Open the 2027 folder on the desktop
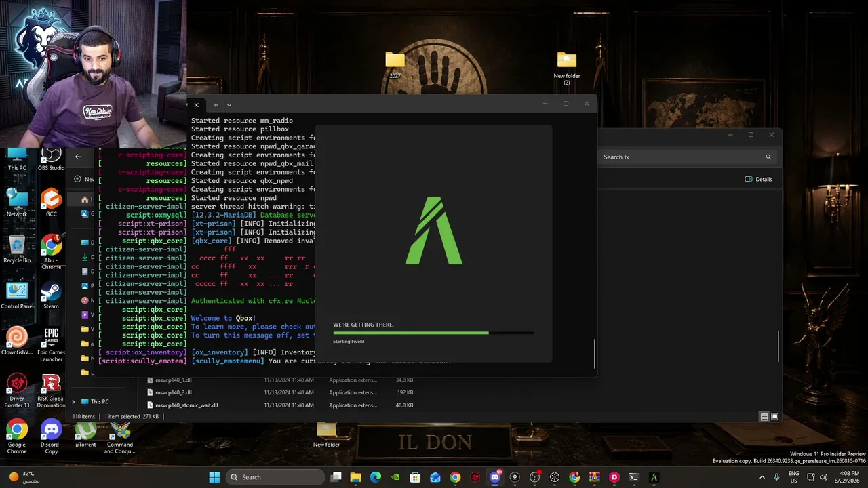The height and width of the screenshot is (488, 868). pos(395,64)
